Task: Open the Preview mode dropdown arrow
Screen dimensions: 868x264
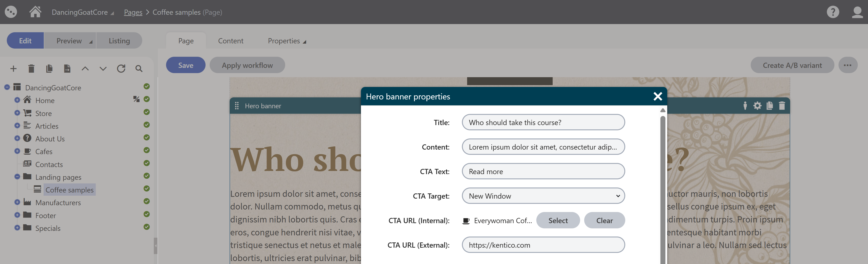Action: click(90, 42)
